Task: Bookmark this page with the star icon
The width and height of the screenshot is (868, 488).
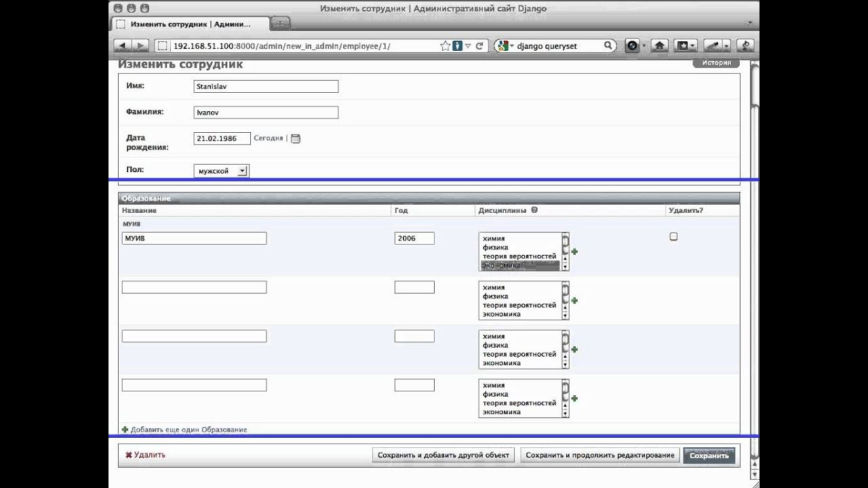Action: [x=445, y=46]
